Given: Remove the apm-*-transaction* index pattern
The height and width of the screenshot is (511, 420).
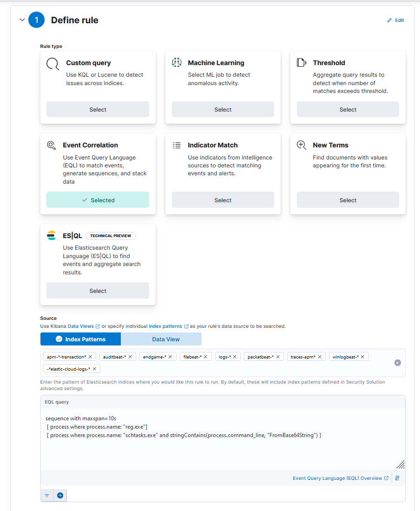Looking at the screenshot, I should pyautogui.click(x=90, y=357).
